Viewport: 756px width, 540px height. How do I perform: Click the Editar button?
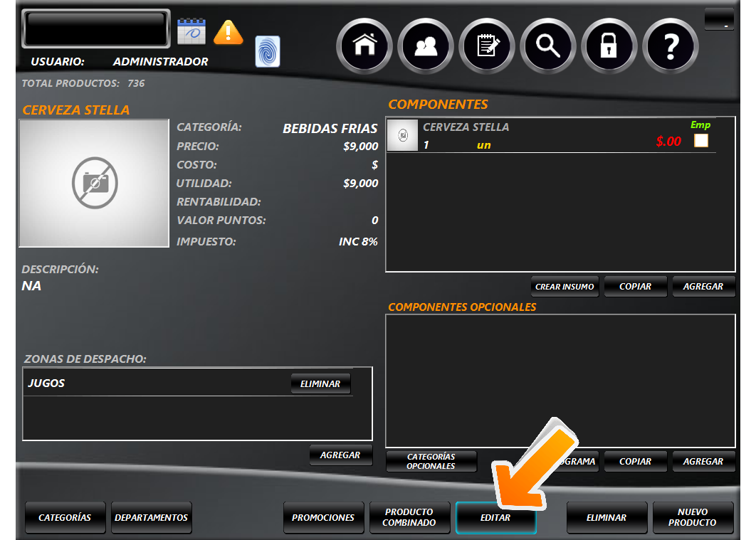pos(495,518)
